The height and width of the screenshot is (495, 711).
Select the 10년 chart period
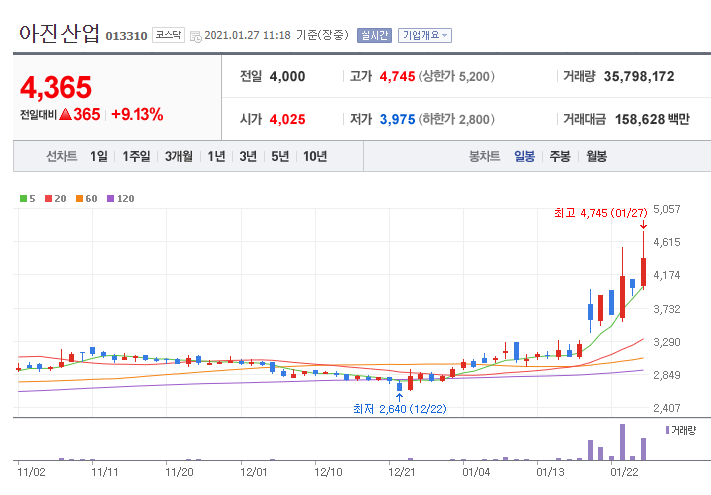point(315,156)
